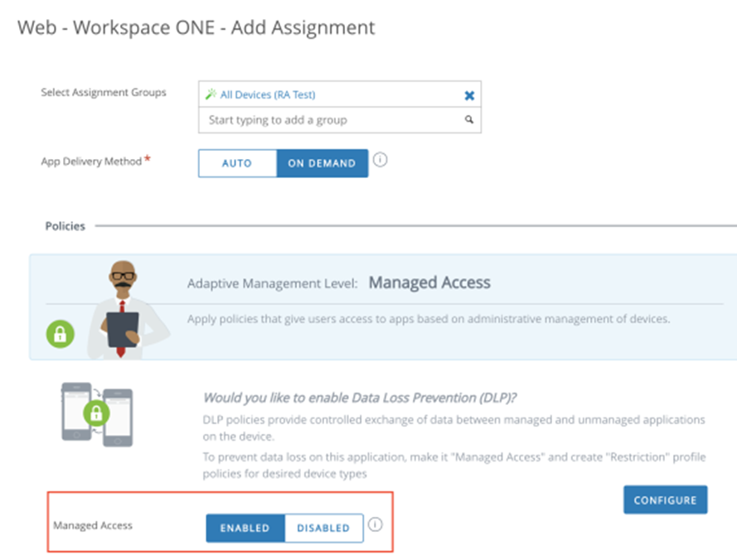737x560 pixels.
Task: Click the magnifier icon in group search
Action: 468,120
